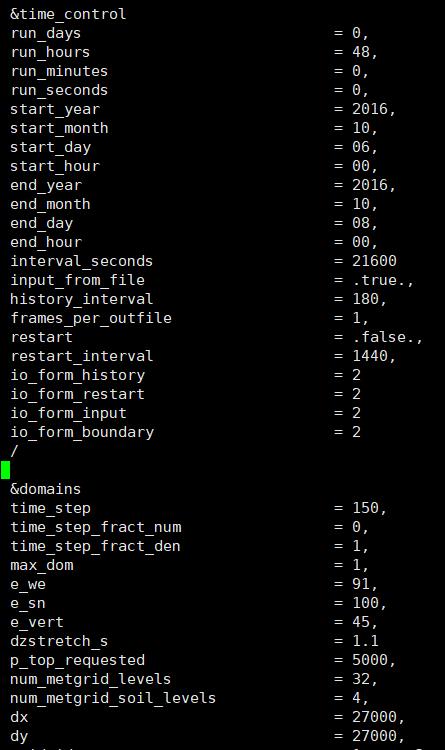The width and height of the screenshot is (445, 750).
Task: Click the slash ending time_control section
Action: coord(14,451)
